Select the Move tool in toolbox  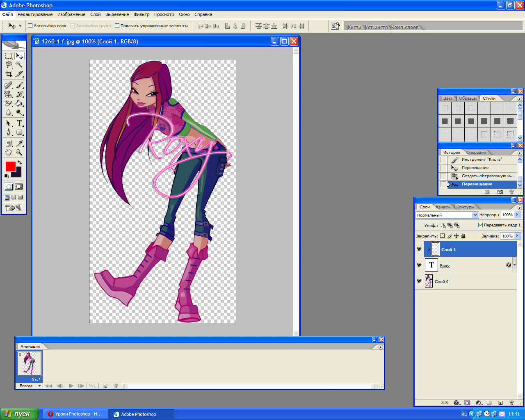tap(19, 56)
